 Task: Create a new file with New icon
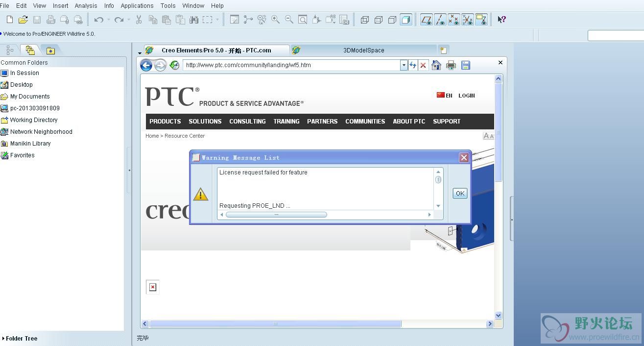(9, 20)
